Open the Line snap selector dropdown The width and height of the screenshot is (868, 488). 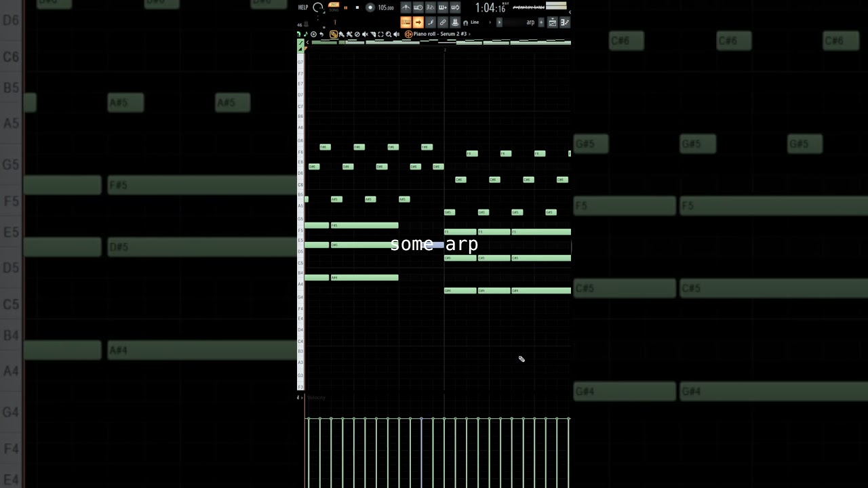pyautogui.click(x=475, y=22)
